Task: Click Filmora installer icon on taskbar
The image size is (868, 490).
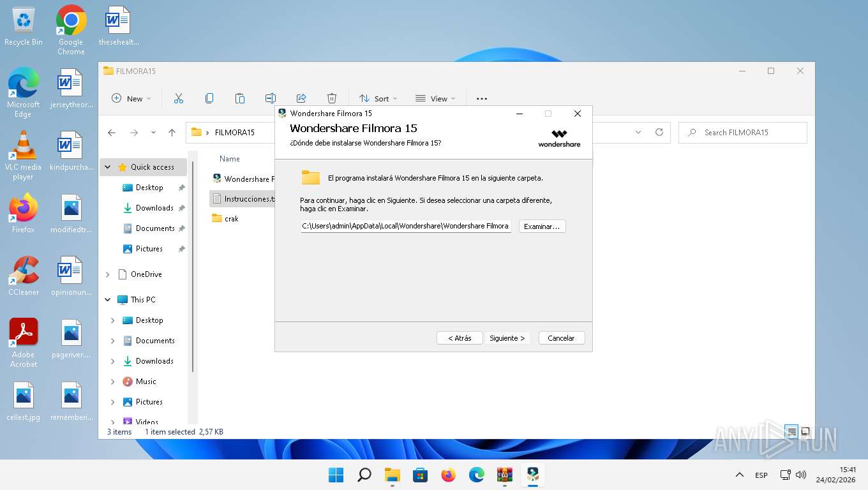Action: [x=533, y=475]
